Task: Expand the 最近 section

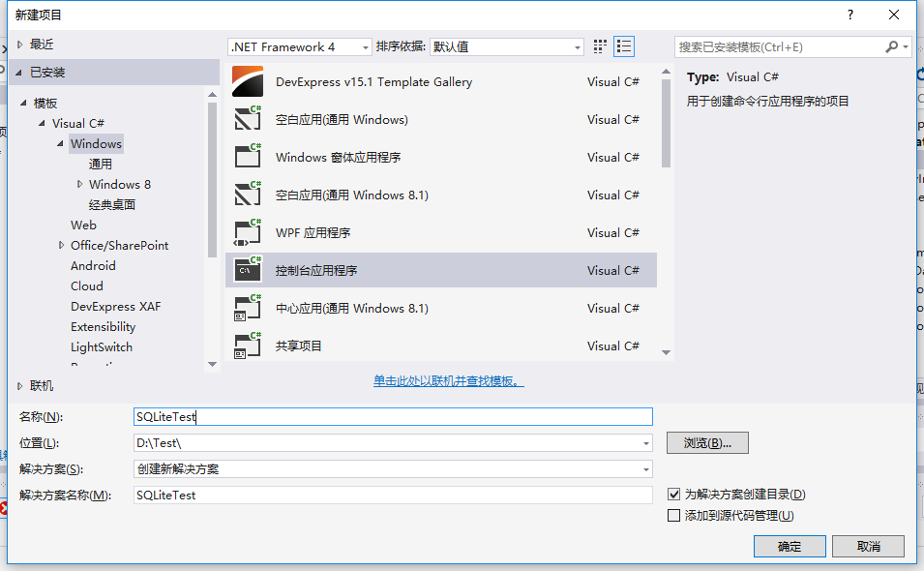Action: (19, 45)
